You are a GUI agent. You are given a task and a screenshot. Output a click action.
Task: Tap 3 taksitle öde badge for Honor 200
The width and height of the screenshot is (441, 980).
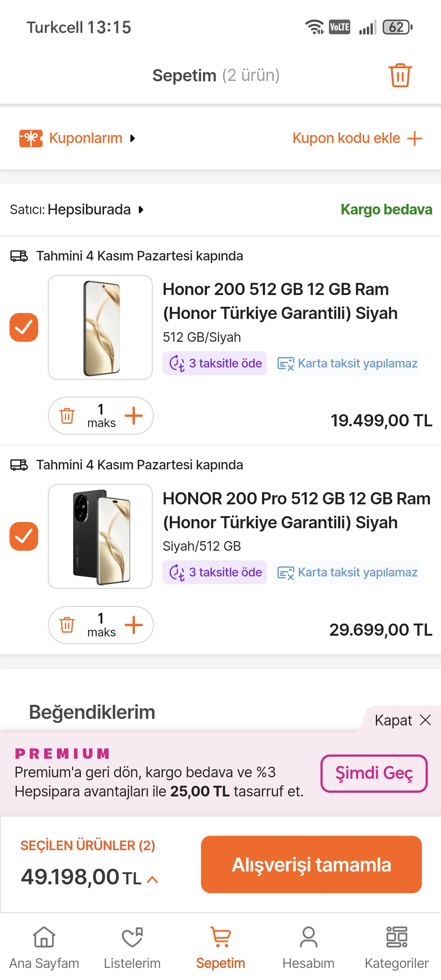[215, 363]
